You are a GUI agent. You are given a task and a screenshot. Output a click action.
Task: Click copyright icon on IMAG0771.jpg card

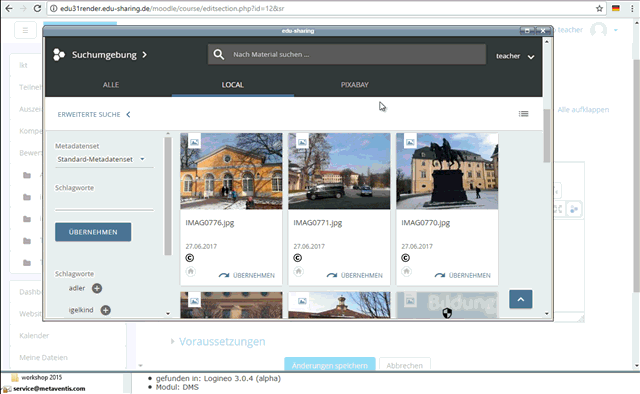click(298, 258)
